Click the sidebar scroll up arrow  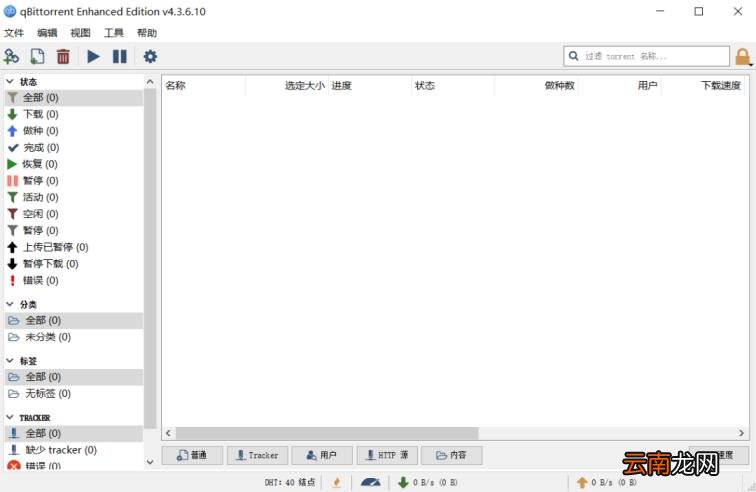click(150, 82)
